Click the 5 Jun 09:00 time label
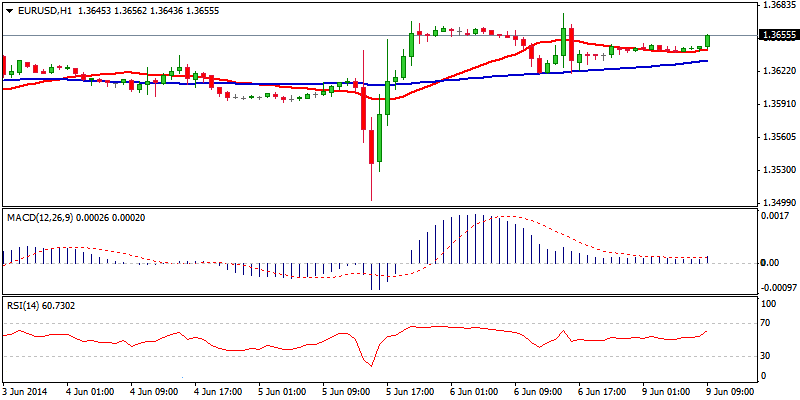 coord(347,392)
